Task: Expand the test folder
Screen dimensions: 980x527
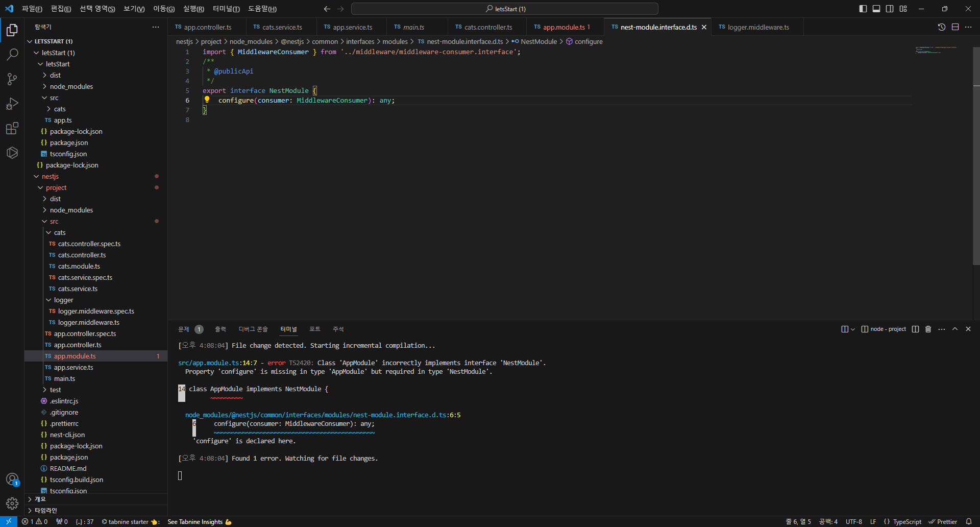Action: [96, 390]
